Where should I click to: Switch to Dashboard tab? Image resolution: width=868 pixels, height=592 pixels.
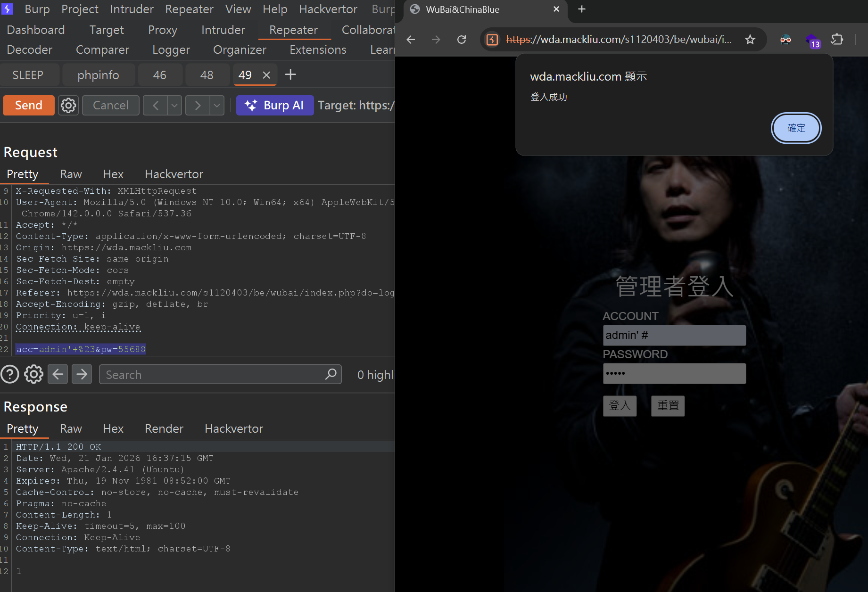click(36, 30)
